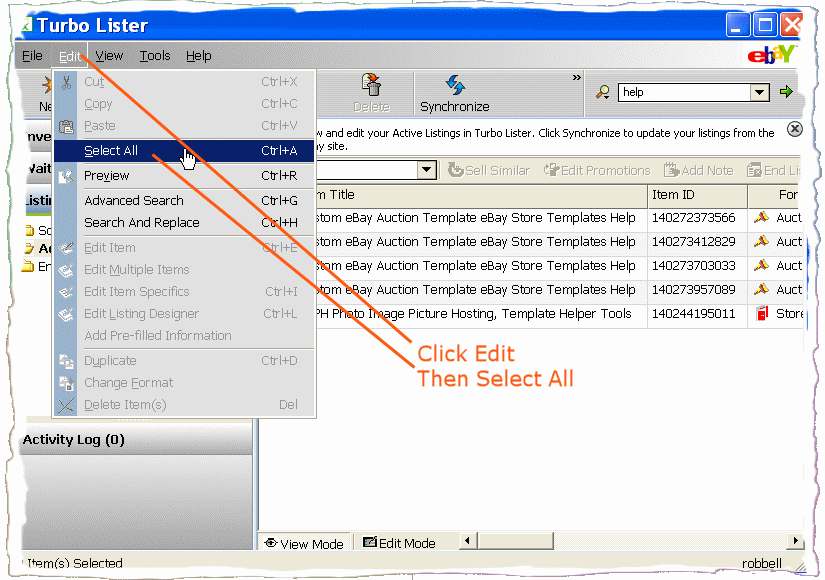The width and height of the screenshot is (825, 580).
Task: Click the Item ID column header
Action: tap(698, 195)
